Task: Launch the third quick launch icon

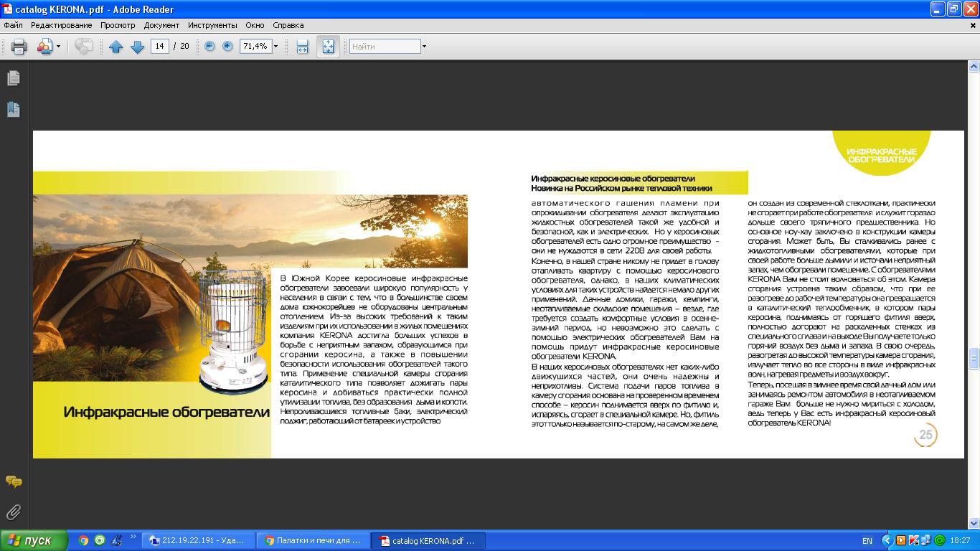Action: pos(116,540)
